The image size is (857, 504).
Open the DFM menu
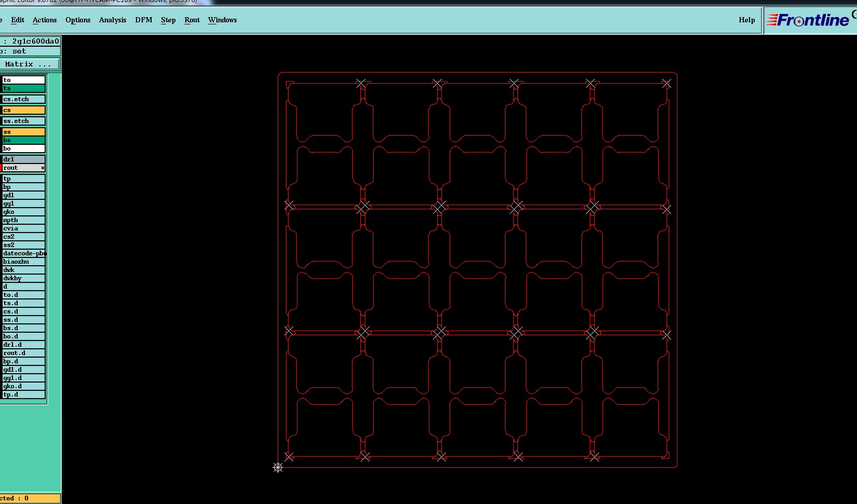(x=144, y=20)
